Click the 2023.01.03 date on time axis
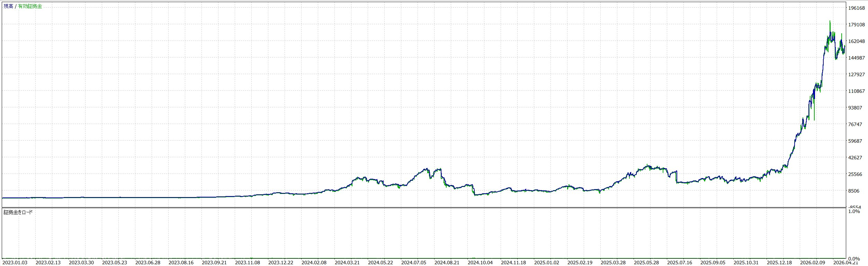This screenshot has height=266, width=868. (15, 263)
